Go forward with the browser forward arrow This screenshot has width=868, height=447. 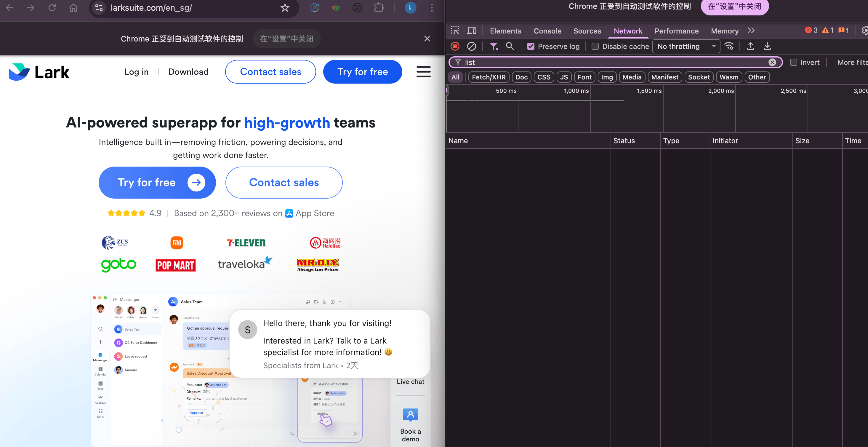[x=31, y=8]
